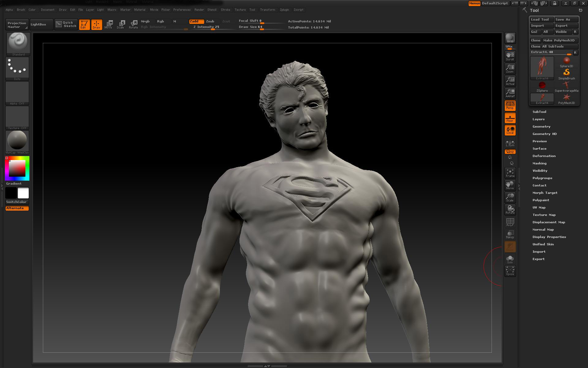Expand the Deformation section
Image resolution: width=588 pixels, height=368 pixels.
point(544,156)
